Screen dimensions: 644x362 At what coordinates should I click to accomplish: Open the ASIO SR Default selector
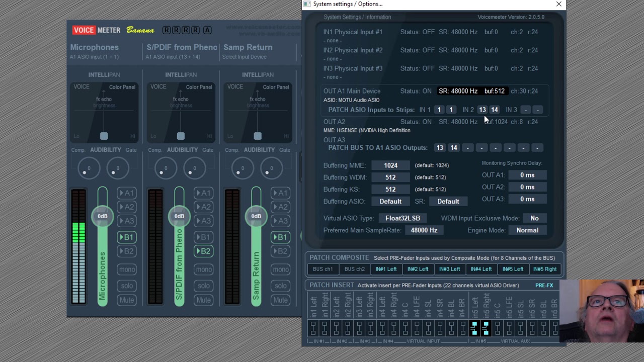[448, 202]
